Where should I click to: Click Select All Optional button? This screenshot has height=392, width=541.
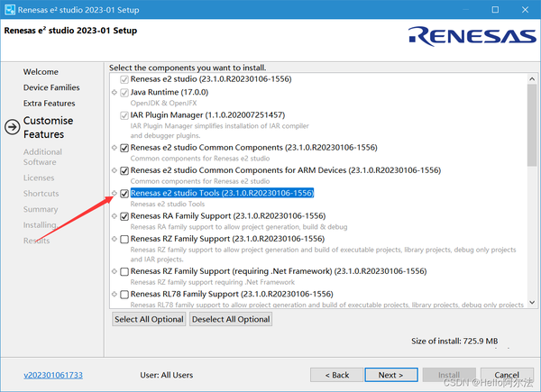click(x=149, y=319)
